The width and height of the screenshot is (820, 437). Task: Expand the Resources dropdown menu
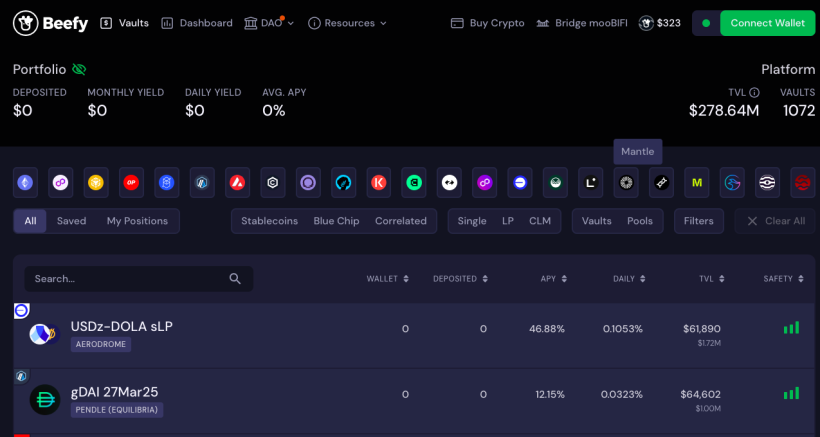tap(347, 23)
